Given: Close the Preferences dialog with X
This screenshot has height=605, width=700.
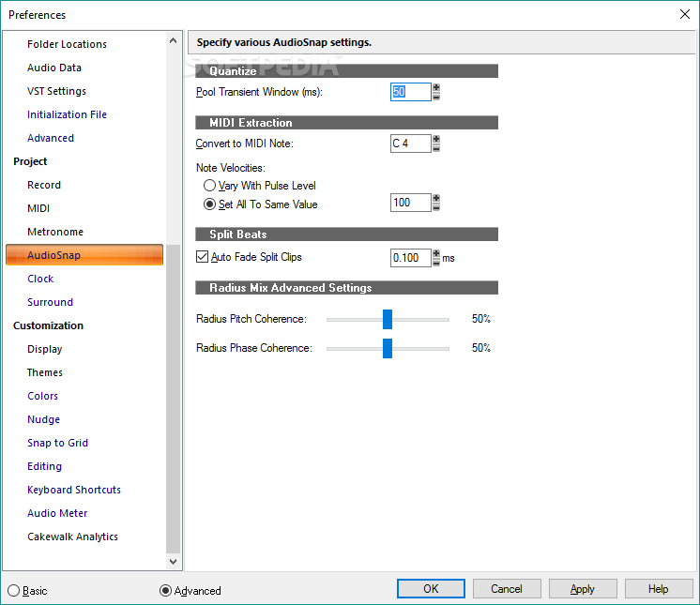Looking at the screenshot, I should click(x=685, y=14).
